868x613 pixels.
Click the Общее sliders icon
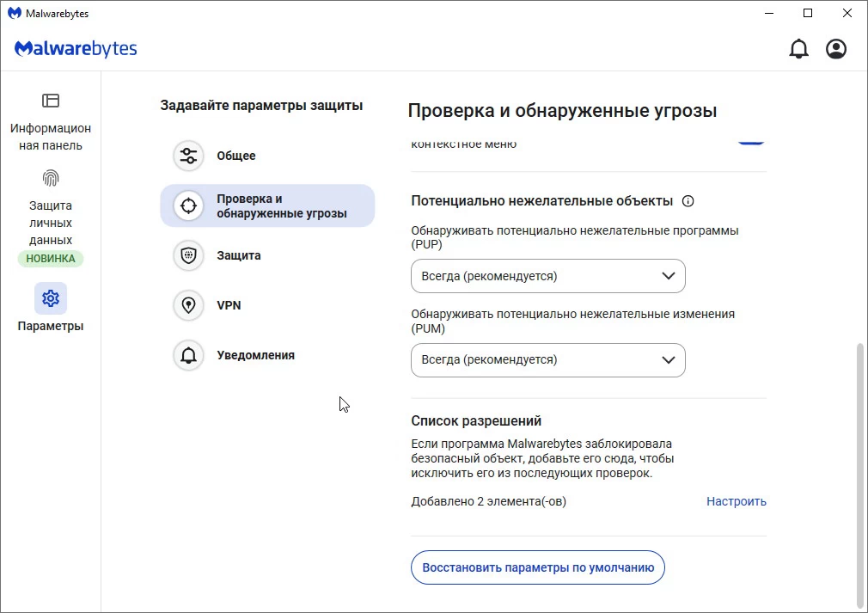(188, 156)
